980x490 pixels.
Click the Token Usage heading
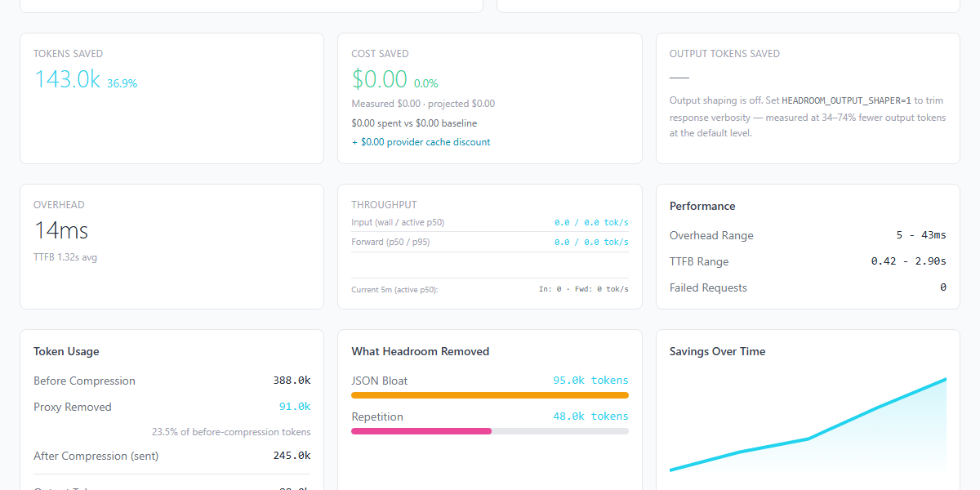(x=66, y=351)
